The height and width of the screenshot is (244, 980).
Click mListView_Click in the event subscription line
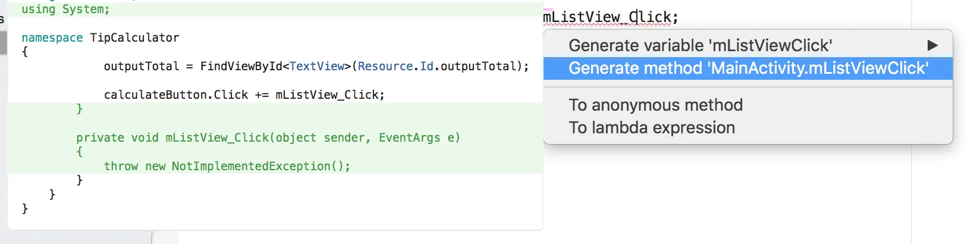click(x=329, y=95)
